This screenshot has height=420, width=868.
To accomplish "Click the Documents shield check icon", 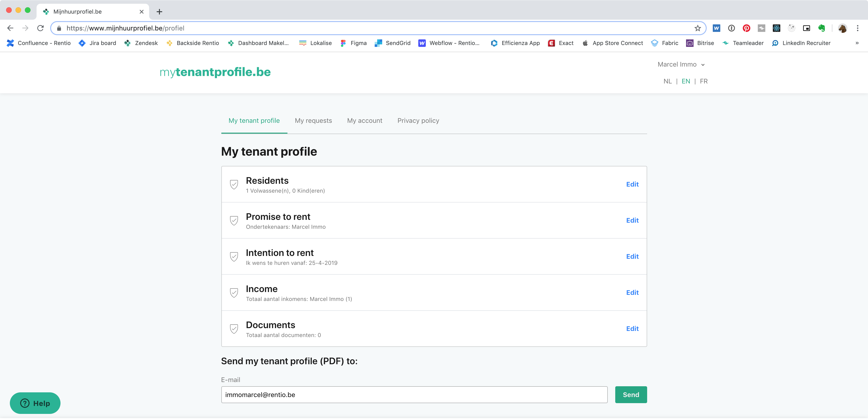I will pos(234,329).
